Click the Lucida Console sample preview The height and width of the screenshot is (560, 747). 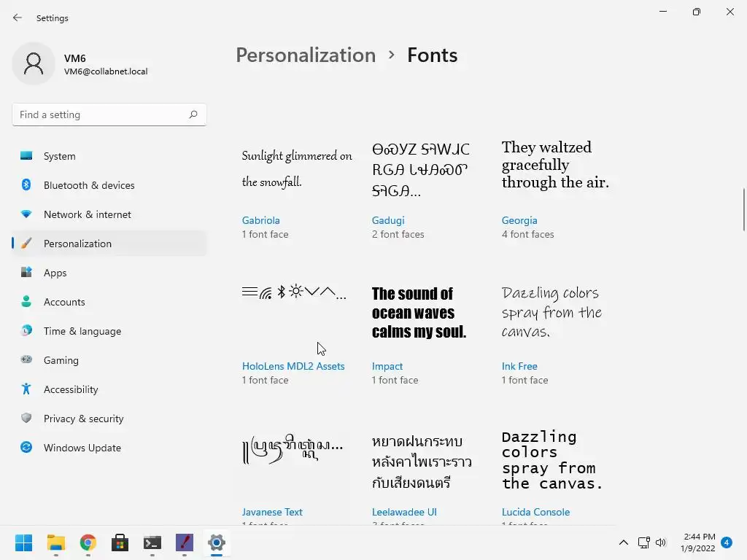pyautogui.click(x=552, y=460)
